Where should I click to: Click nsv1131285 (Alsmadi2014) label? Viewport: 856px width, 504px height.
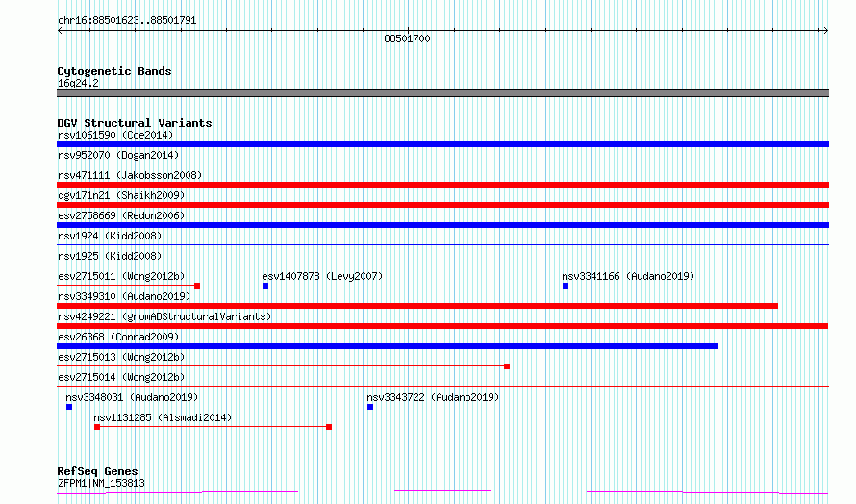[163, 417]
